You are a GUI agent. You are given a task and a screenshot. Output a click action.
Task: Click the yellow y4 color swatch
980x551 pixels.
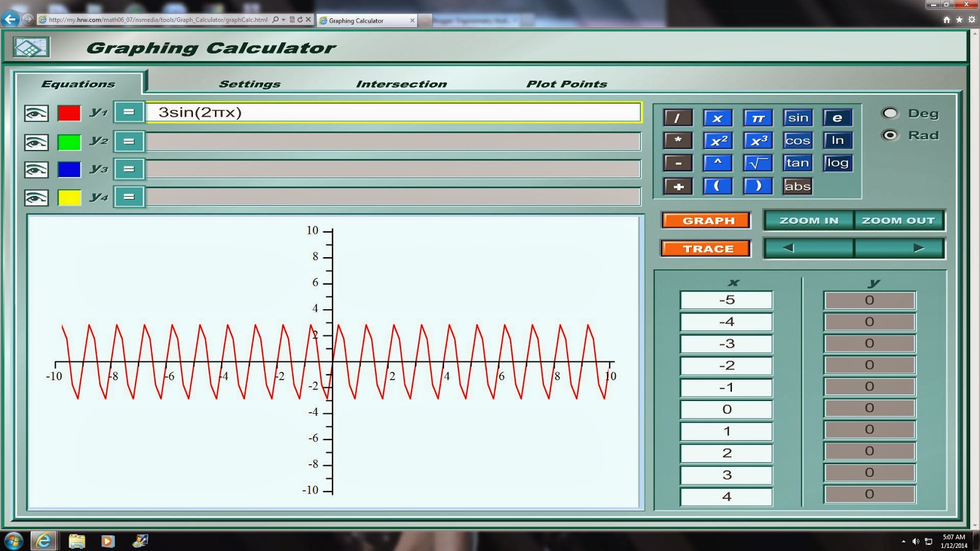pos(69,198)
